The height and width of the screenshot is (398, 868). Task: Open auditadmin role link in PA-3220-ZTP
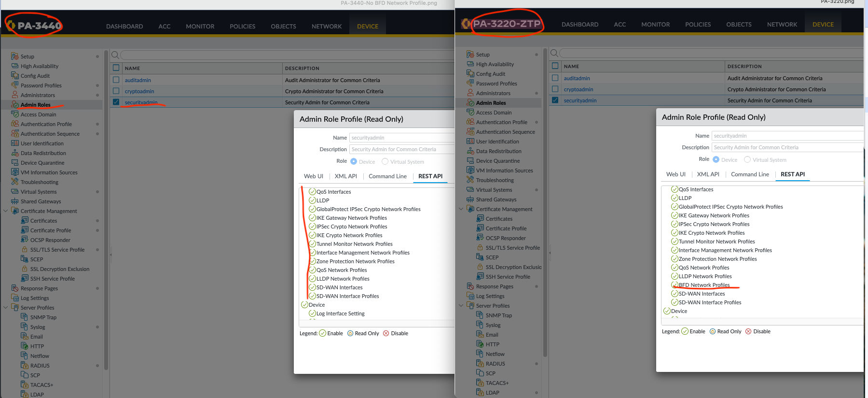[x=577, y=78]
